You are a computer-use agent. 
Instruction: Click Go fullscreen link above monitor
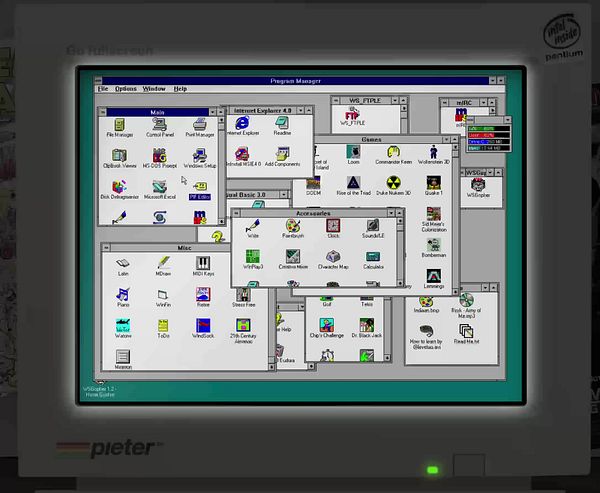tap(109, 51)
